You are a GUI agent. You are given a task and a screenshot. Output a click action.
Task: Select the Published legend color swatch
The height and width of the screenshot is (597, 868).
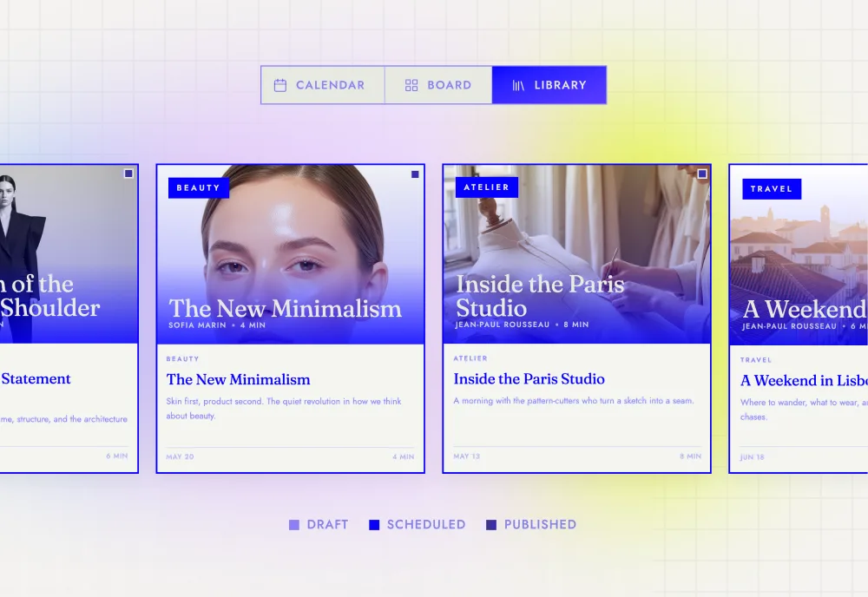tap(491, 524)
